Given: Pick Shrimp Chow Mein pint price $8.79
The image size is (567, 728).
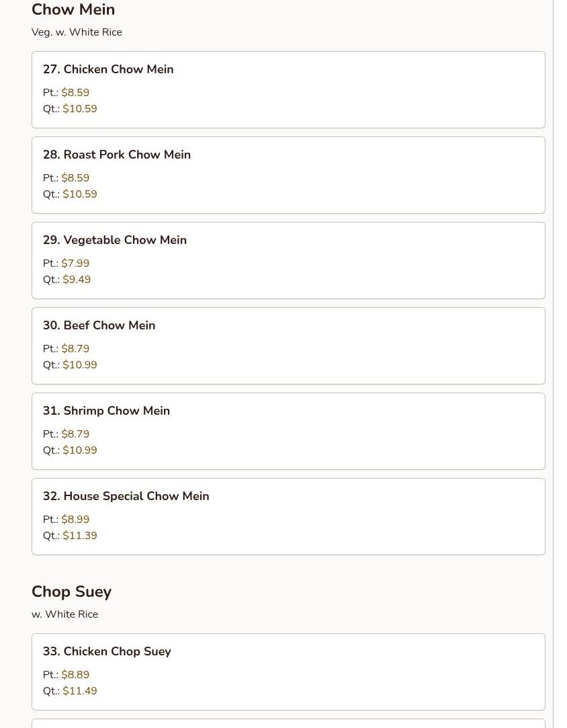Looking at the screenshot, I should [75, 434].
